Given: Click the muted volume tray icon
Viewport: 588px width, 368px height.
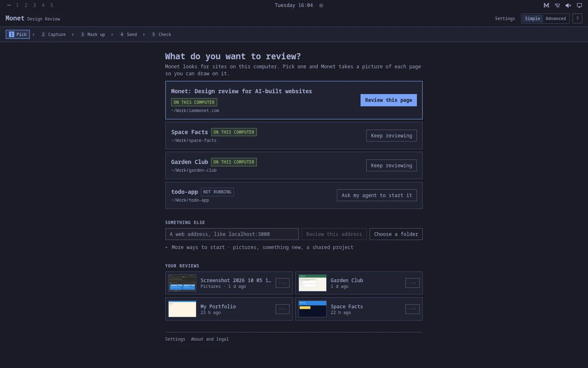Looking at the screenshot, I should tap(568, 5).
